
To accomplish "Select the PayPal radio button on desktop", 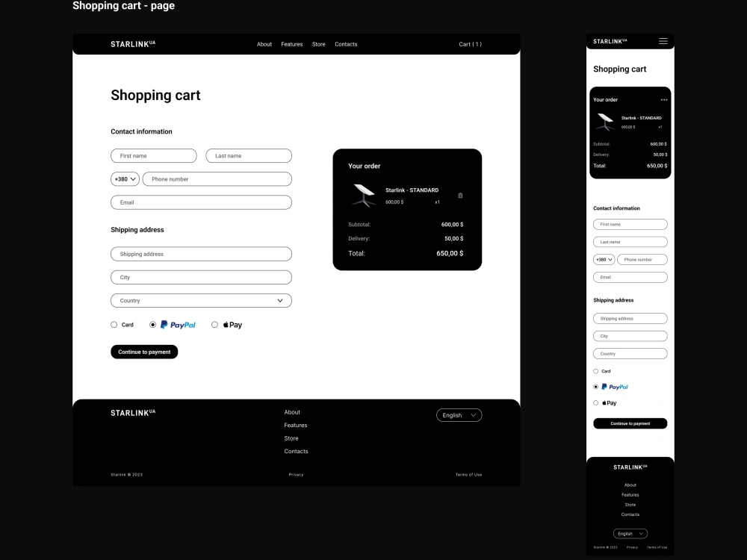I will [x=152, y=325].
